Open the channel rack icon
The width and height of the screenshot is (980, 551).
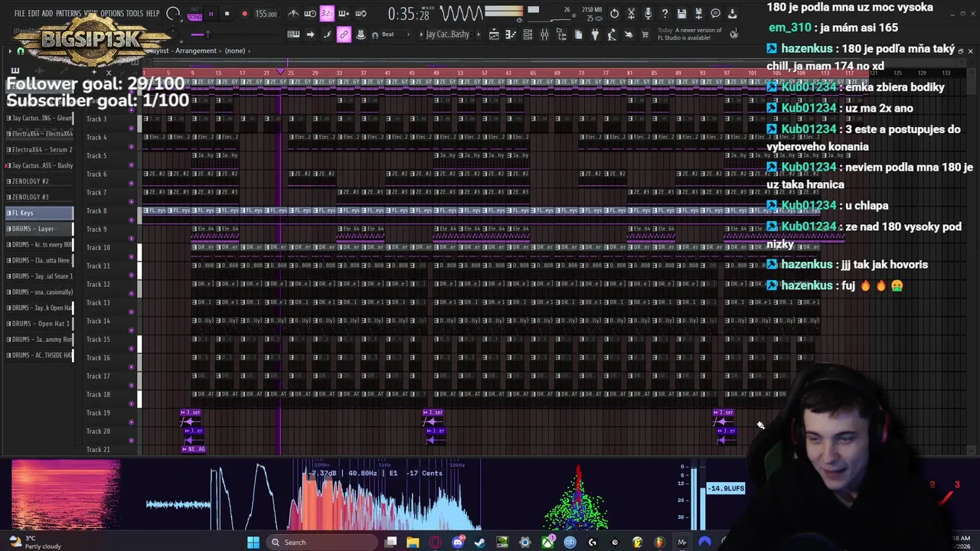pyautogui.click(x=528, y=34)
